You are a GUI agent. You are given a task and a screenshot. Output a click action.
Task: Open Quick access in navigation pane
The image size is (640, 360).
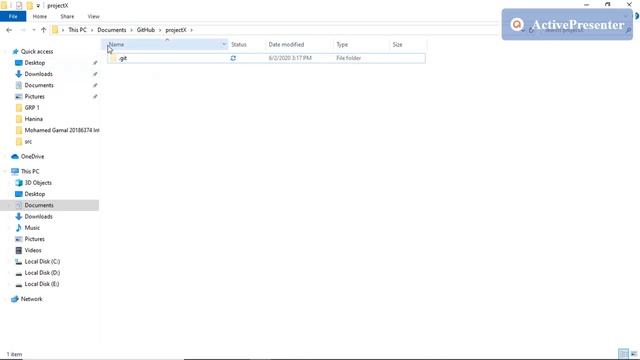coord(37,51)
